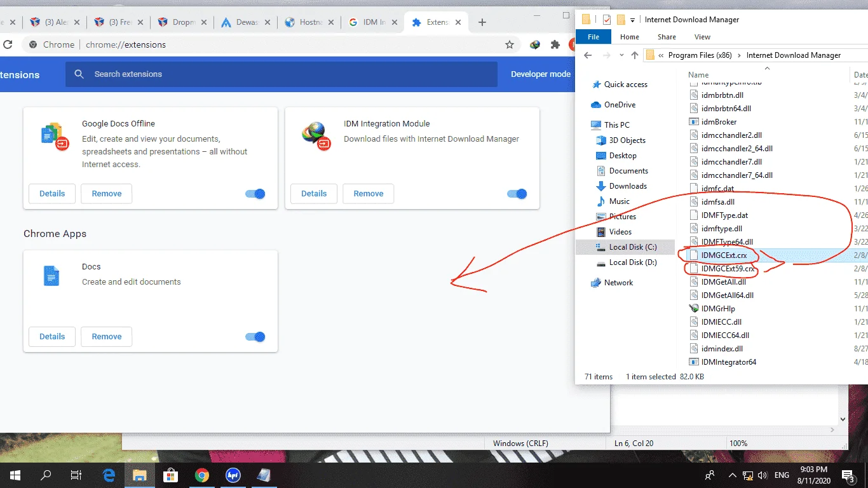Viewport: 868px width, 488px height.
Task: Bookmark this page with the star icon
Action: [510, 44]
